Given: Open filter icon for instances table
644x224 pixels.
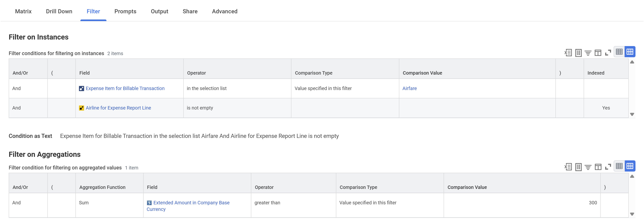Looking at the screenshot, I should [x=588, y=53].
